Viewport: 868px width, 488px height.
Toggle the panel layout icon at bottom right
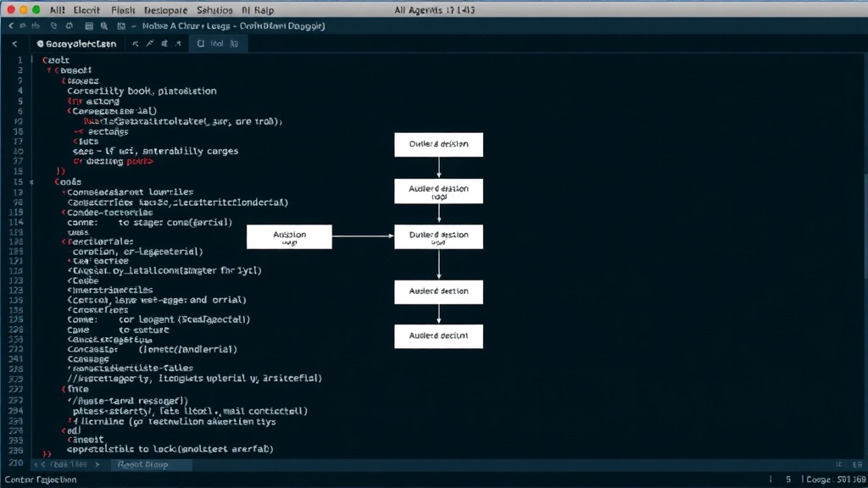tap(858, 465)
